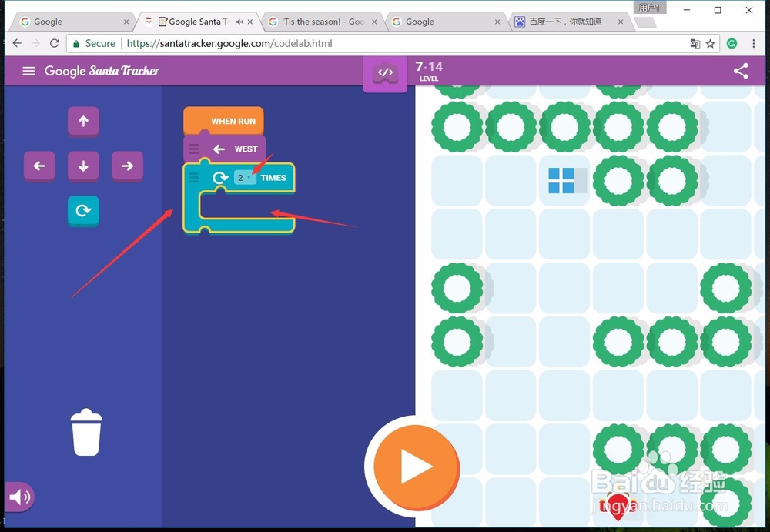Reload the page
The image size is (770, 532).
coord(55,43)
